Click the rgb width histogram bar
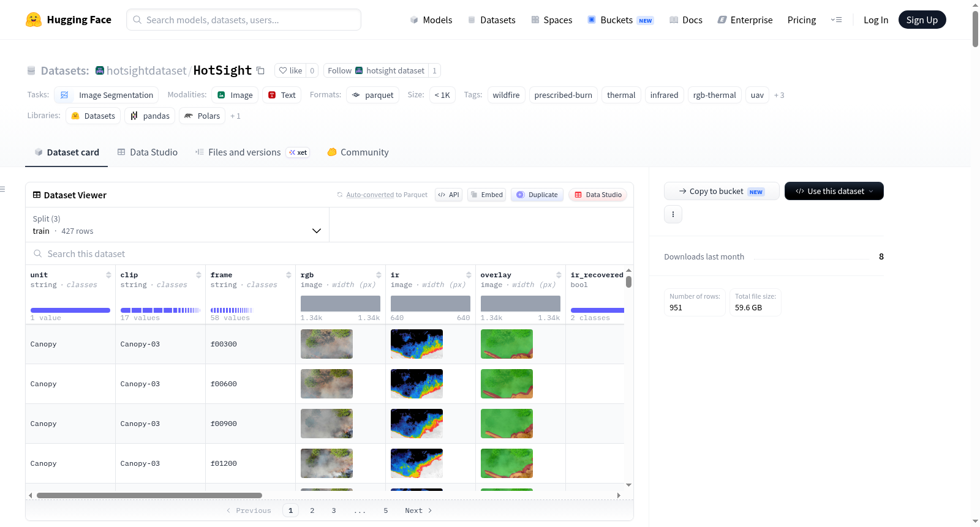Image resolution: width=980 pixels, height=527 pixels. pos(341,304)
